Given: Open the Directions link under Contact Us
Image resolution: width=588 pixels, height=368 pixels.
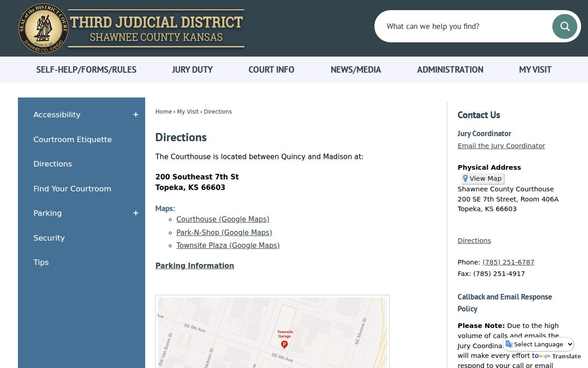Looking at the screenshot, I should [x=474, y=241].
